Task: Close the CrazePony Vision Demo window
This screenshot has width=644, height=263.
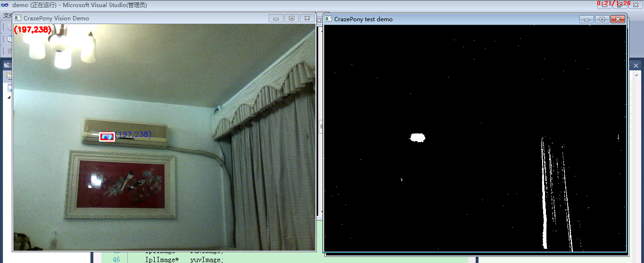Action: point(307,18)
